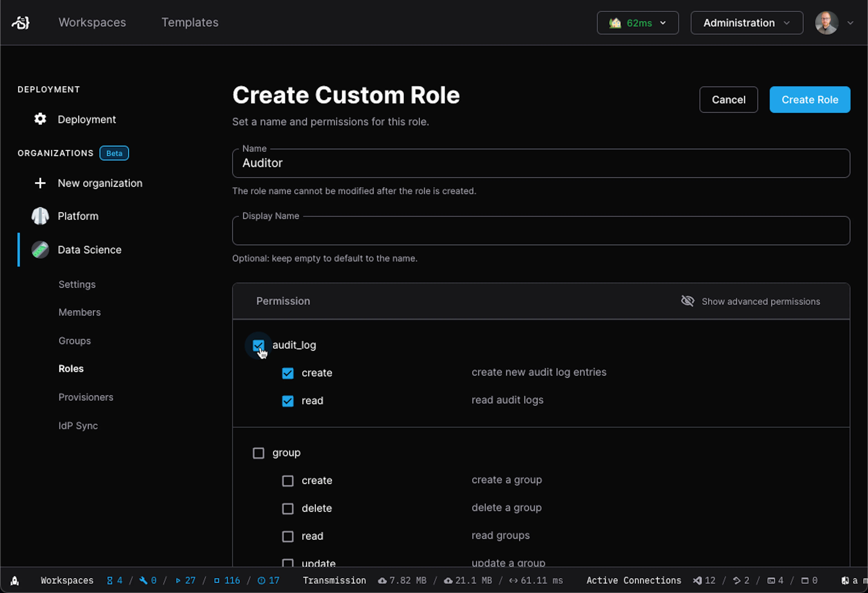Click the house emoji latency icon
The image size is (868, 593).
pyautogui.click(x=615, y=23)
